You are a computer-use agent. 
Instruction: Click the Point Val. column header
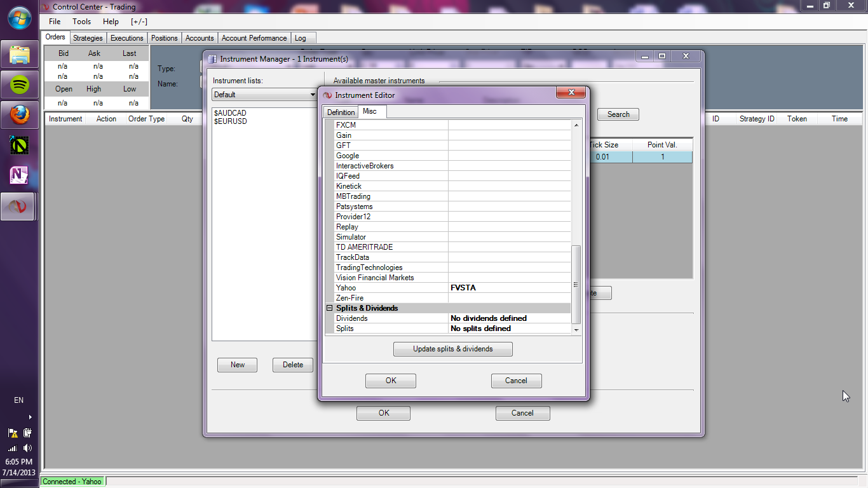click(662, 145)
